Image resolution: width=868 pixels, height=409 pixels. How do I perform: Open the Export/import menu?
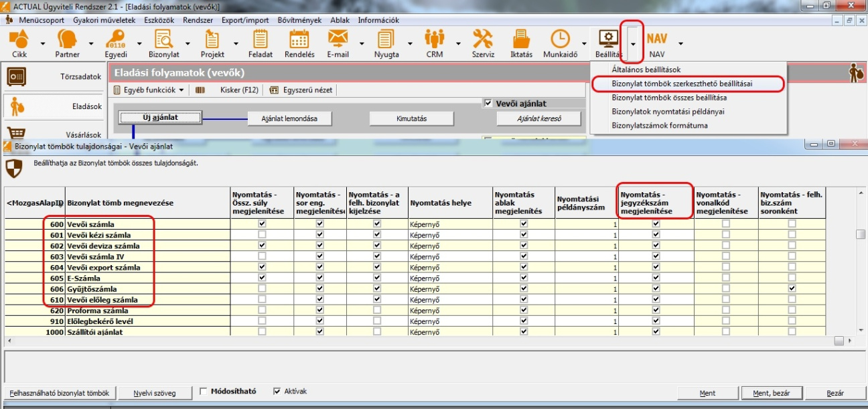pyautogui.click(x=244, y=20)
